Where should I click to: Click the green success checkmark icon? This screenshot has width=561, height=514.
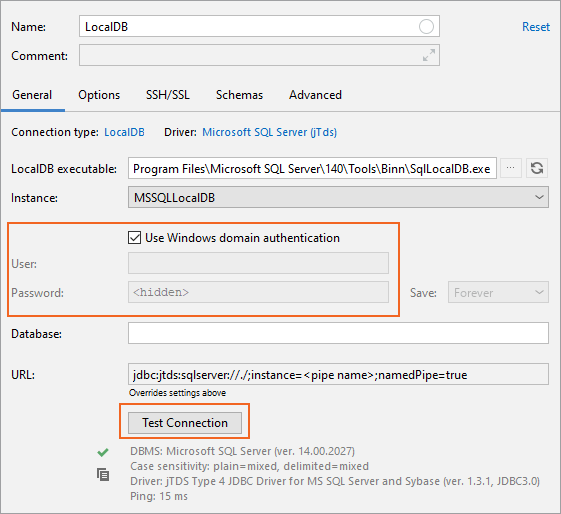[103, 452]
